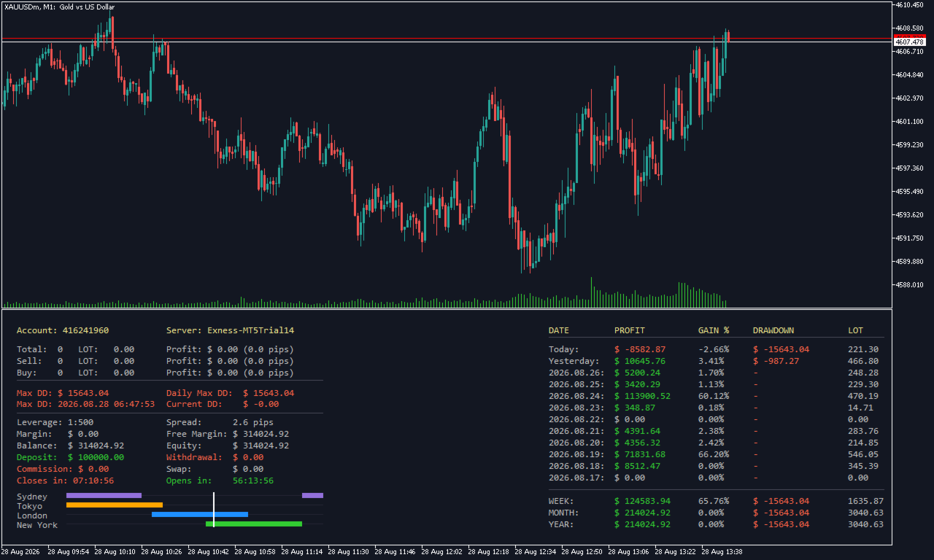Select price level 4601.100 on the axis
The width and height of the screenshot is (934, 560).
[909, 122]
